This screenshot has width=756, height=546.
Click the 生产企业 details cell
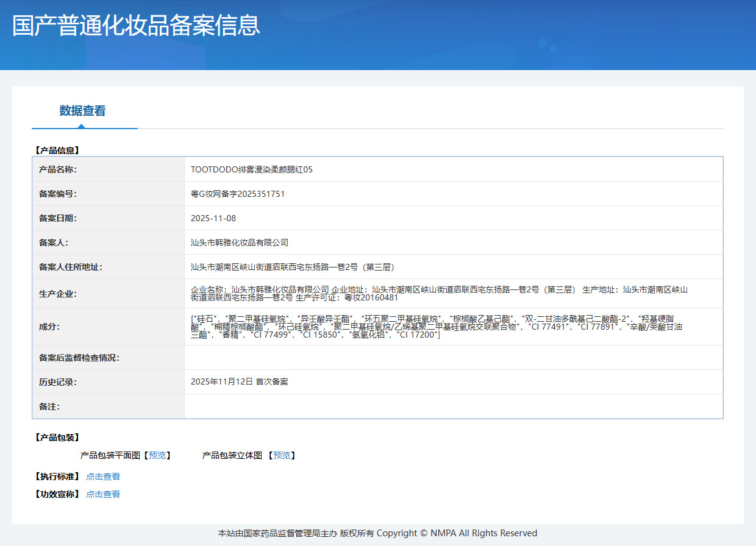tap(454, 294)
